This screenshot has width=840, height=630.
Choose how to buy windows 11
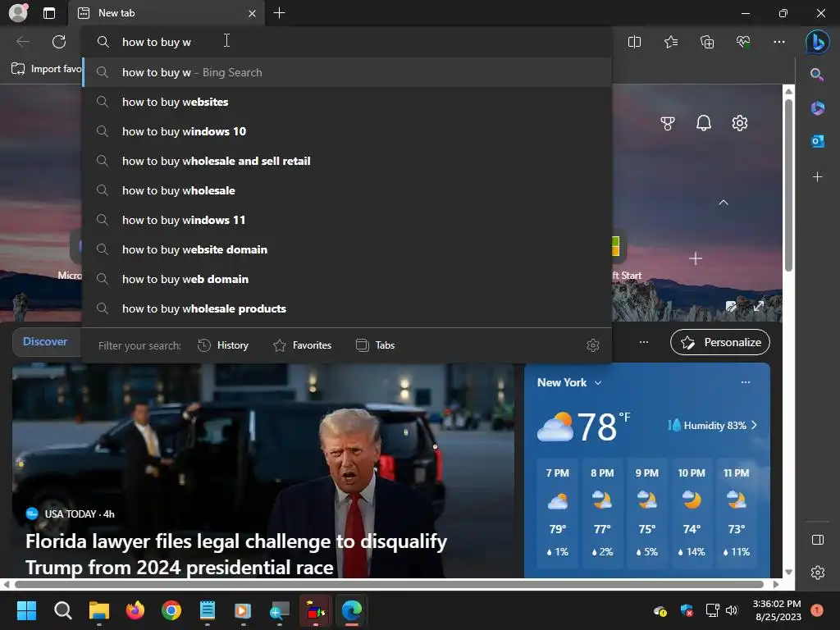(x=347, y=220)
